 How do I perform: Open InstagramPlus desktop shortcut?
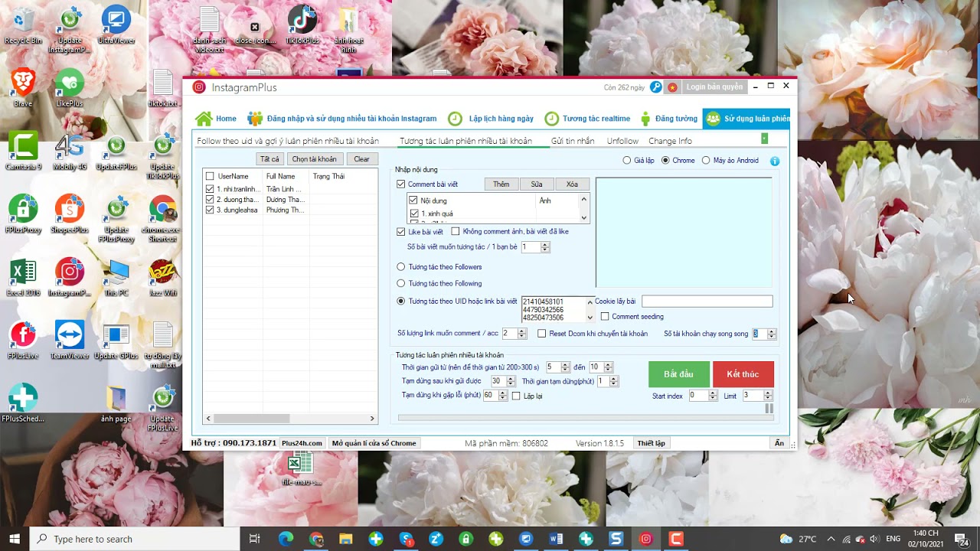[69, 277]
